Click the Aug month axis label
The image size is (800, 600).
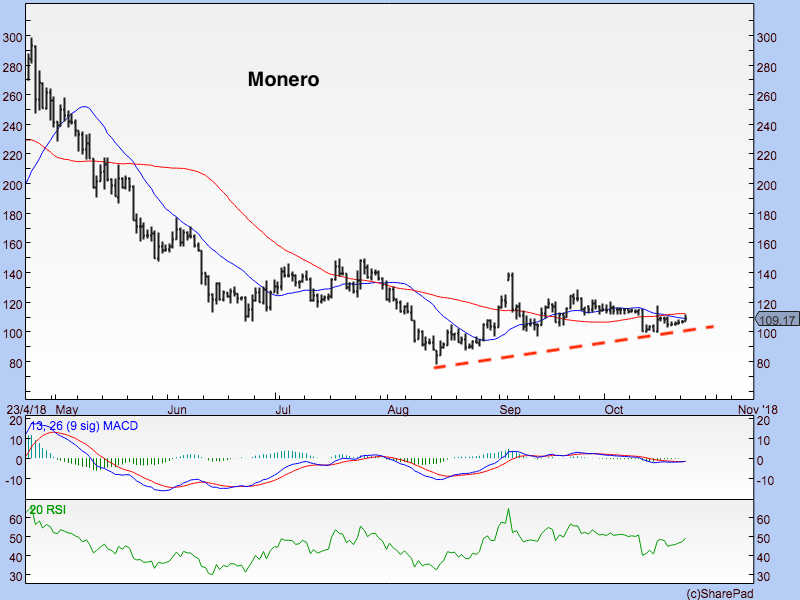pos(398,410)
